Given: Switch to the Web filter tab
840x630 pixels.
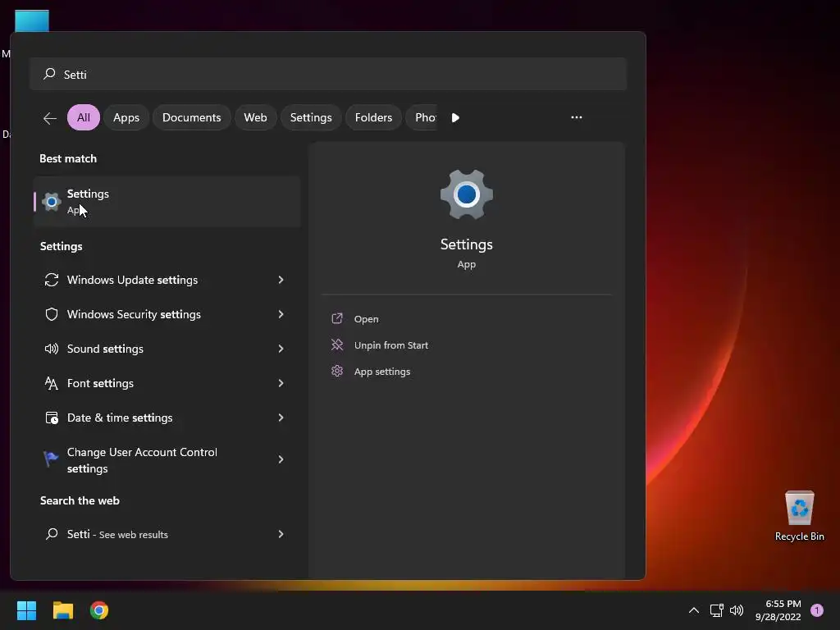Looking at the screenshot, I should [256, 117].
